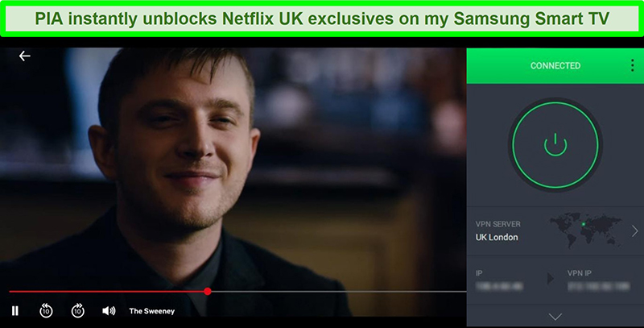The width and height of the screenshot is (644, 328).
Task: Mute with the volume speaker icon
Action: (109, 311)
